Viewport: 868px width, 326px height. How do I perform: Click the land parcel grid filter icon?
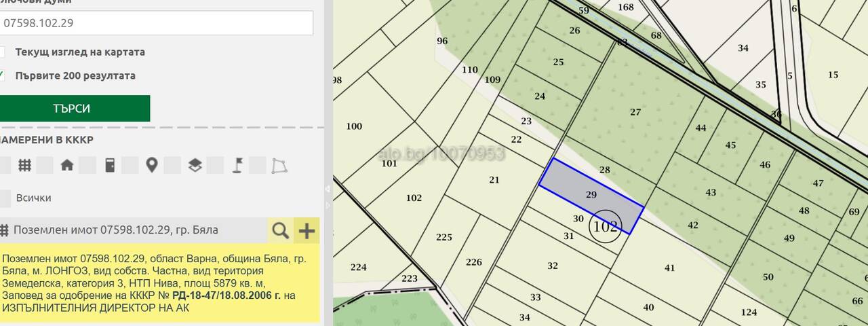[24, 165]
